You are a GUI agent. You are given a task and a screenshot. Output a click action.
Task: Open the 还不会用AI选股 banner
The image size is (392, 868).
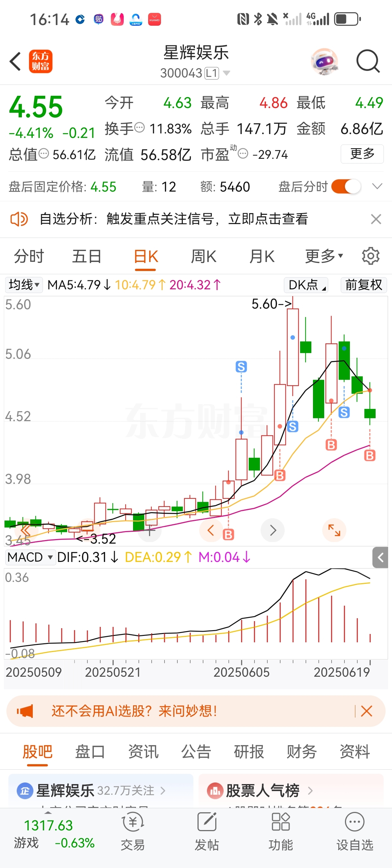pyautogui.click(x=196, y=711)
